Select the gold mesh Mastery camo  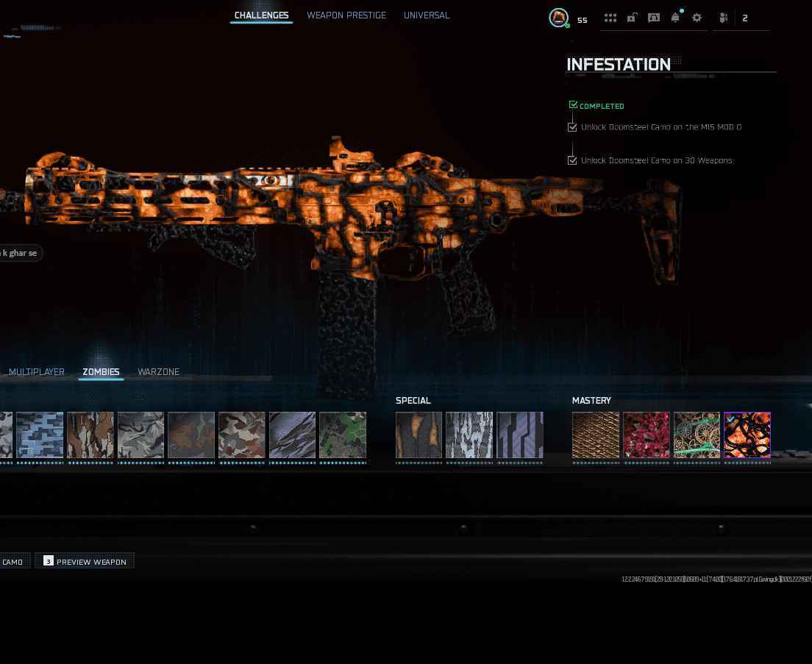[x=596, y=435]
